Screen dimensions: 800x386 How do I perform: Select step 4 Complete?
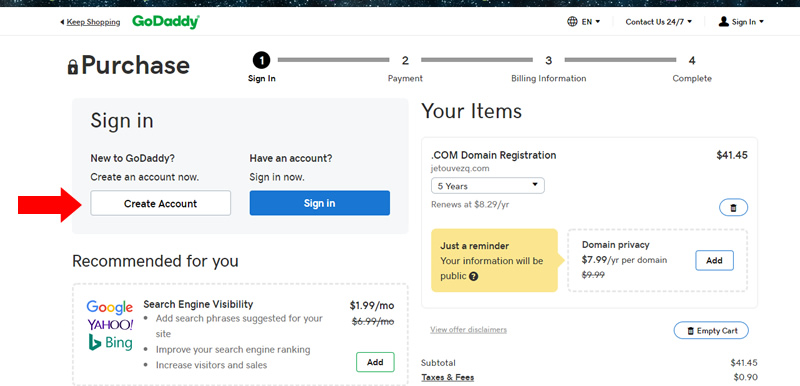pyautogui.click(x=692, y=68)
